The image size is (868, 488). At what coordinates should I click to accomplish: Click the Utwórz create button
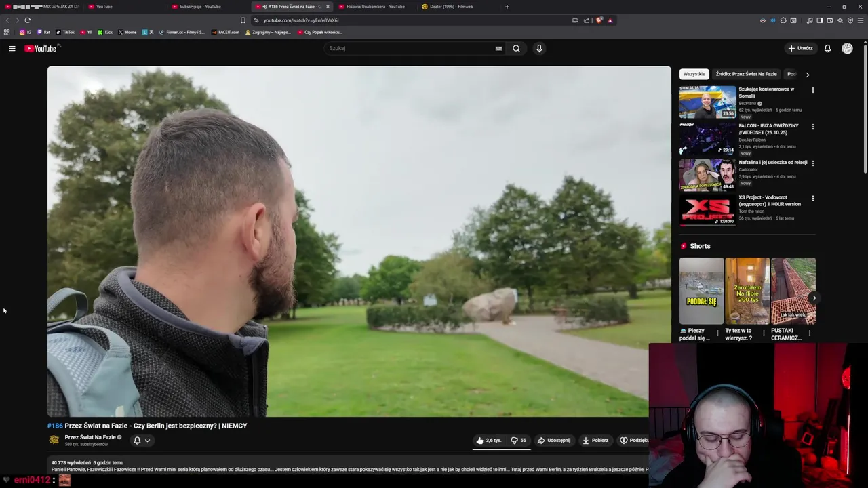tap(800, 48)
